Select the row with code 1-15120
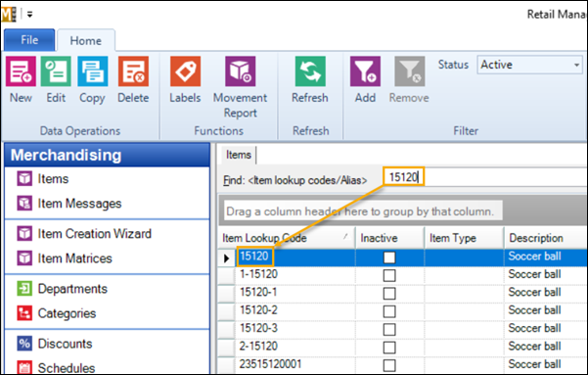Viewport: 588px width, 375px height. coord(403,275)
